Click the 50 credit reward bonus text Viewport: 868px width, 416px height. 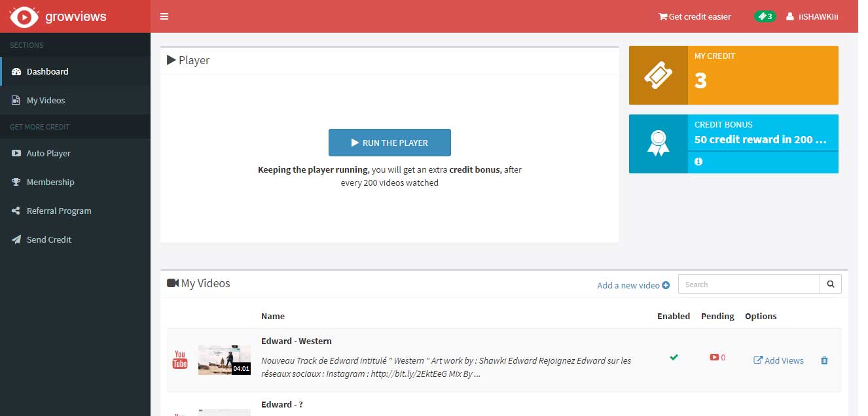click(x=761, y=139)
